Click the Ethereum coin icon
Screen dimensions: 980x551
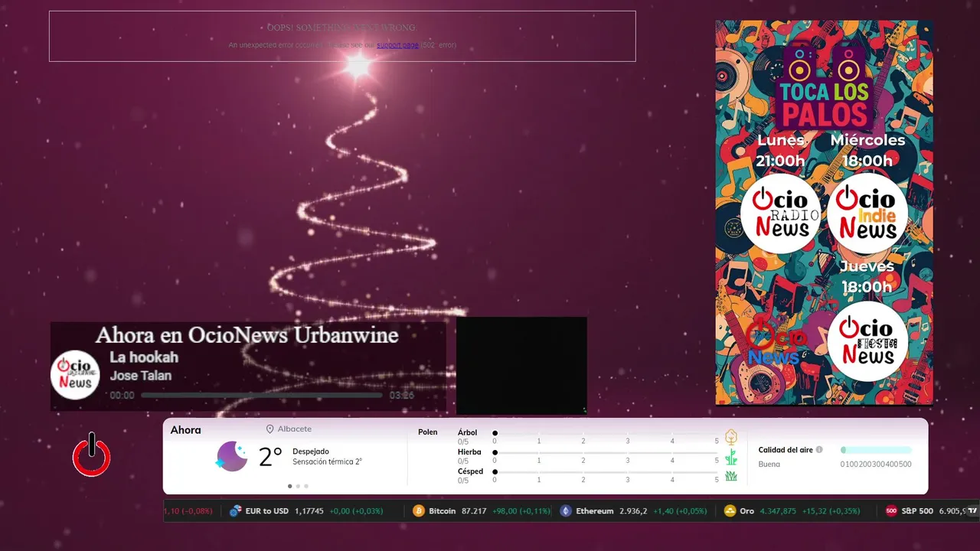click(566, 510)
